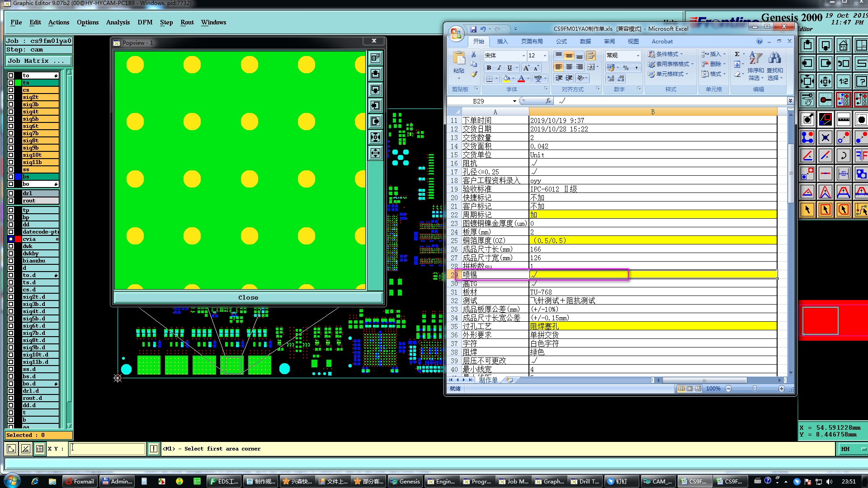Switch to the 页面布局 ribbon tab
Viewport: 868px width, 488px height.
532,41
